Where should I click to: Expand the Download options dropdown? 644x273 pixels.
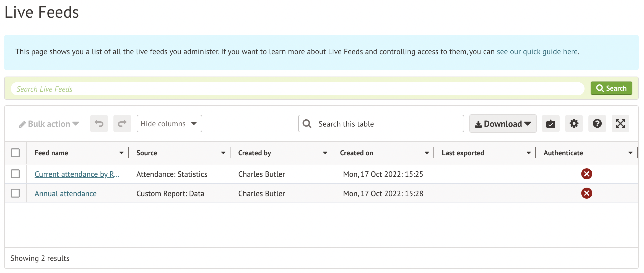coord(503,124)
